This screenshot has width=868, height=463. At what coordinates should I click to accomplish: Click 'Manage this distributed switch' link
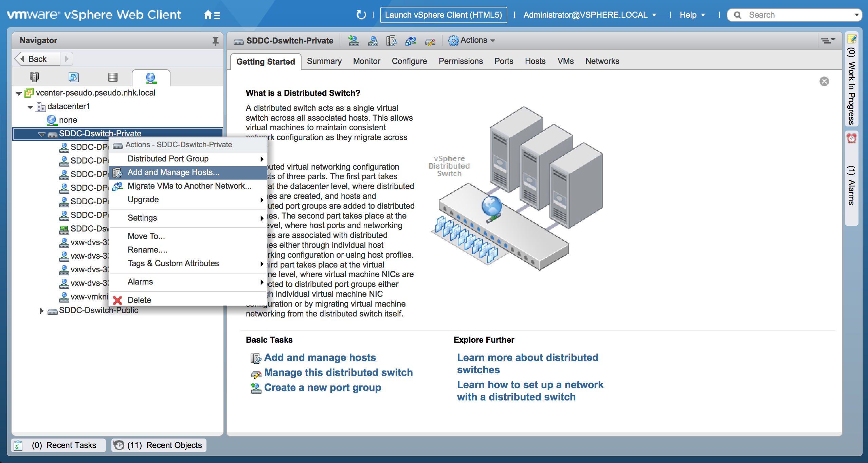tap(338, 373)
